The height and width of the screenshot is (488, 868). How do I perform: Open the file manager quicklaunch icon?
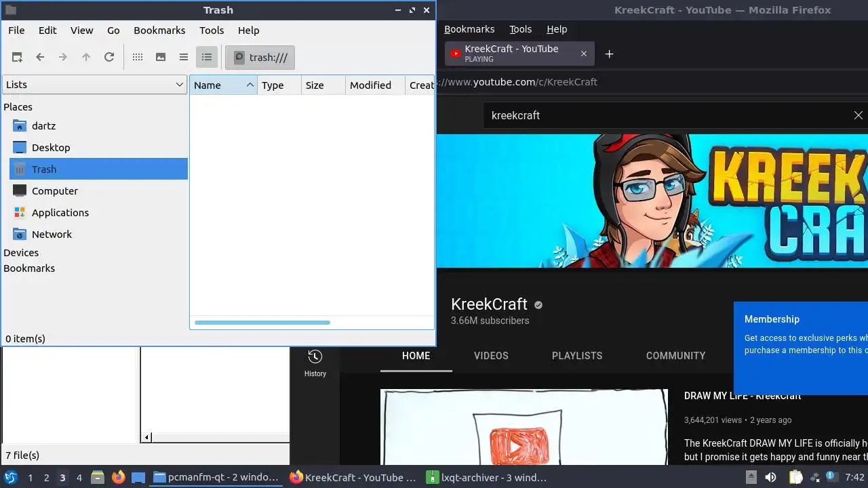tap(98, 477)
